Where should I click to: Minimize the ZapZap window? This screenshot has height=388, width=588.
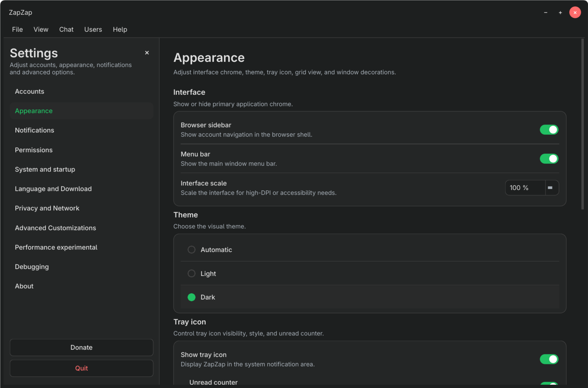tap(545, 13)
